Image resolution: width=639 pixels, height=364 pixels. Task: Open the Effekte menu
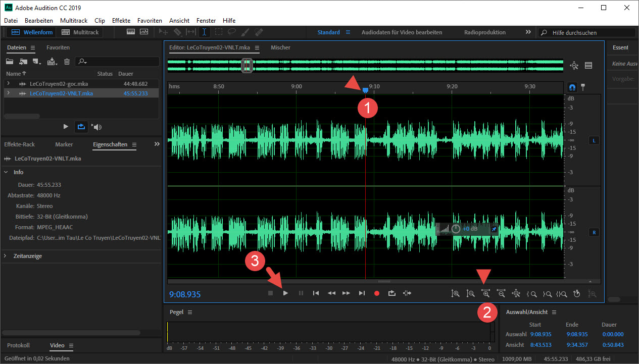click(121, 21)
